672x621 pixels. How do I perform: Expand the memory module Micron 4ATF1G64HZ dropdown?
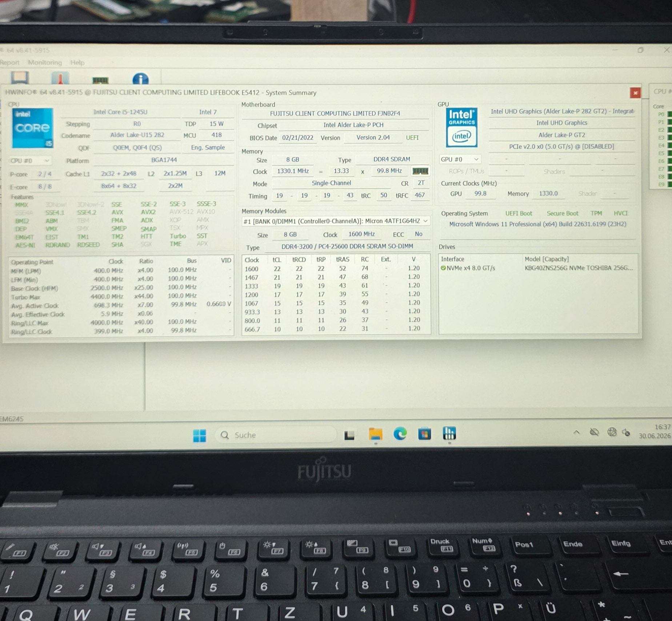(x=336, y=221)
